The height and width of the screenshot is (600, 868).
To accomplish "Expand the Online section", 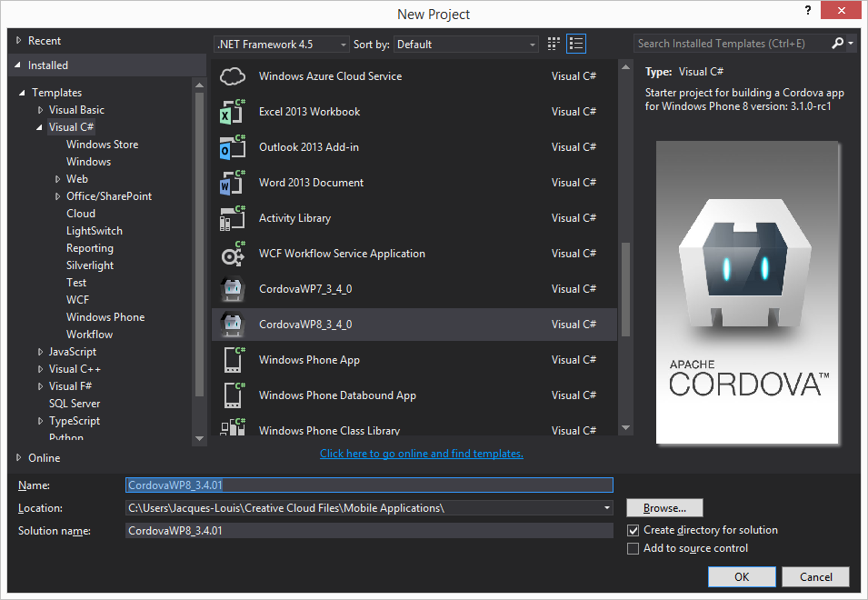I will (x=19, y=458).
